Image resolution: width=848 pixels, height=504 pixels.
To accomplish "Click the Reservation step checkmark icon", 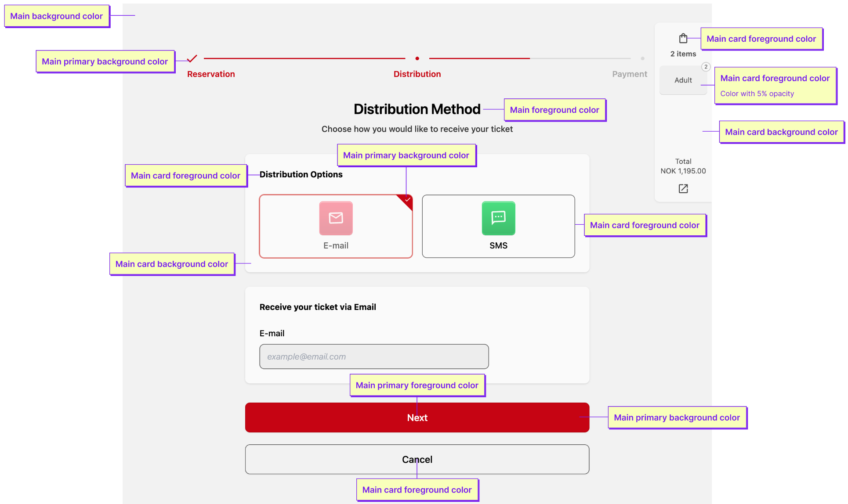I will [x=192, y=58].
